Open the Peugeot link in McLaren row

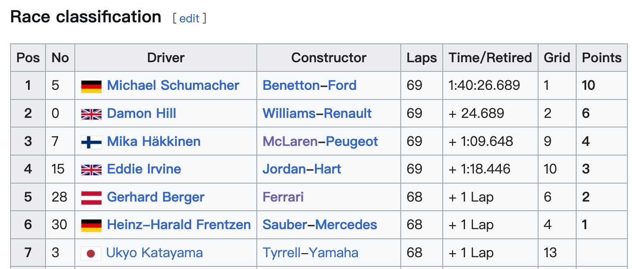pyautogui.click(x=352, y=142)
